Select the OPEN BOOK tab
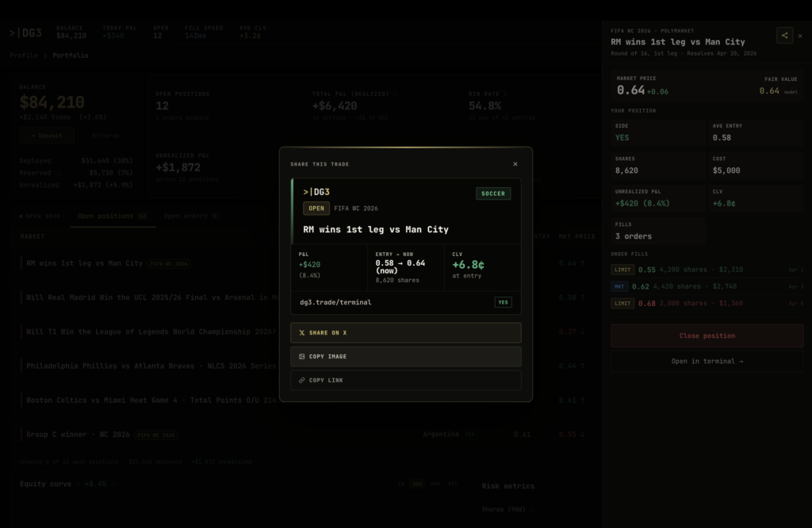The width and height of the screenshot is (812, 528). click(x=40, y=216)
